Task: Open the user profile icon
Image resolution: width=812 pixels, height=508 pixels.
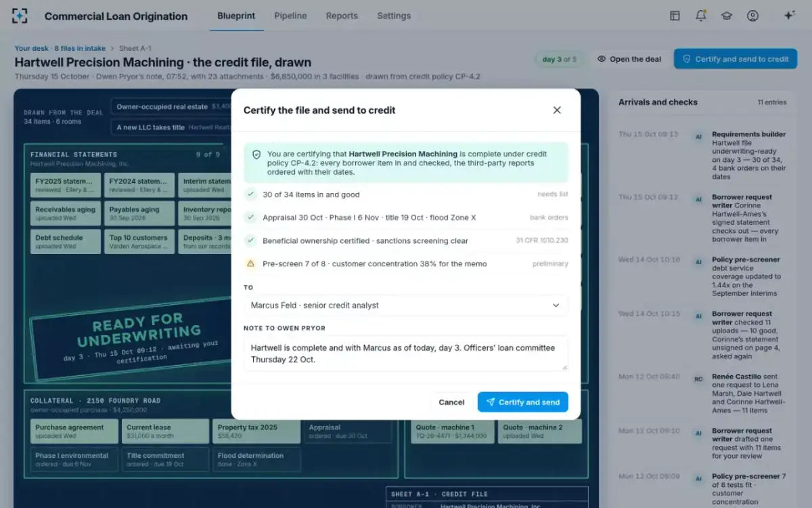Action: tap(752, 16)
